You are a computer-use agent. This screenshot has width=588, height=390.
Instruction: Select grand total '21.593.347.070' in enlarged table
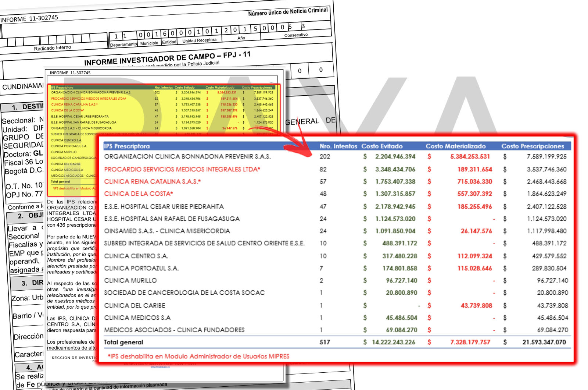coord(544,342)
